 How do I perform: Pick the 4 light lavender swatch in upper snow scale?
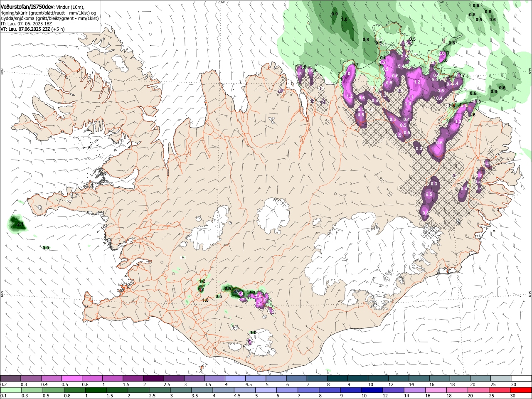click(x=235, y=379)
